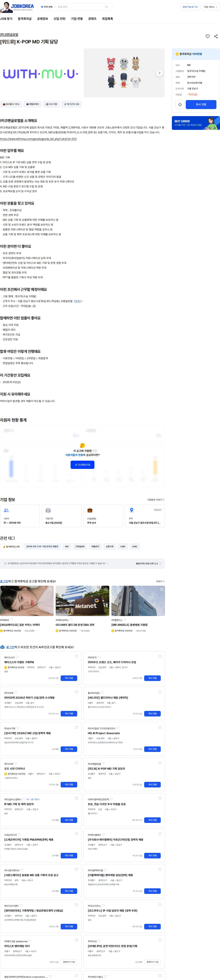The width and height of the screenshot is (220, 980).
Task: Open 불법/허위/과장/오류 신고
Action: 148,563
